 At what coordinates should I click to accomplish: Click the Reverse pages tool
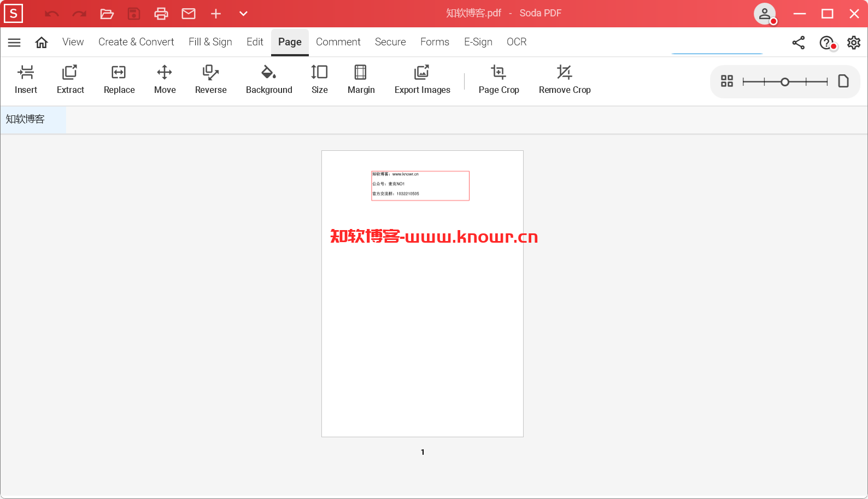[x=210, y=80]
